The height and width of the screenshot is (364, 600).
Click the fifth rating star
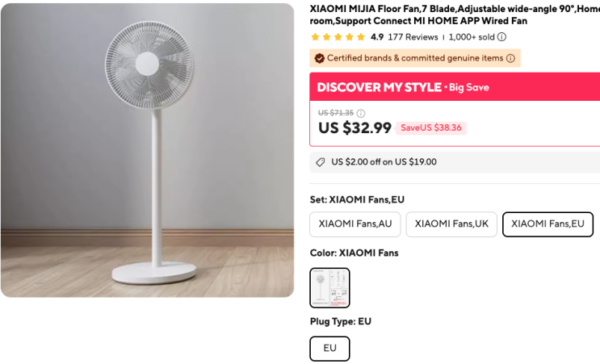[361, 37]
